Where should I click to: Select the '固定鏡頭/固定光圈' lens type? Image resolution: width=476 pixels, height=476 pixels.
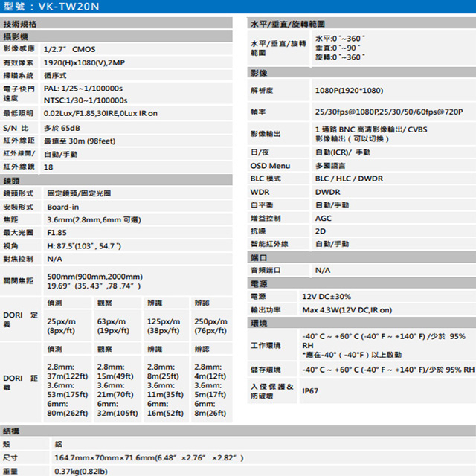[79, 193]
